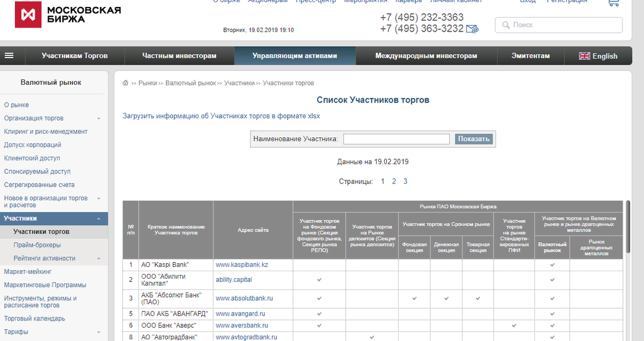The height and width of the screenshot is (341, 644).
Task: Click the search magnifier icon
Action: pyautogui.click(x=506, y=25)
